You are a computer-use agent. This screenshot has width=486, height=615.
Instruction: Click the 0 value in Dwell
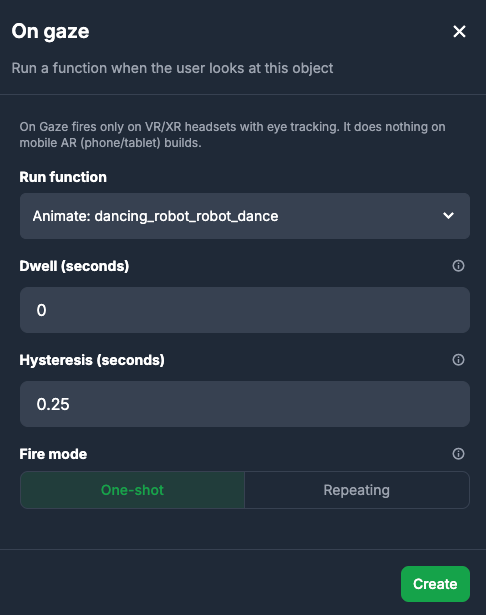(41, 310)
